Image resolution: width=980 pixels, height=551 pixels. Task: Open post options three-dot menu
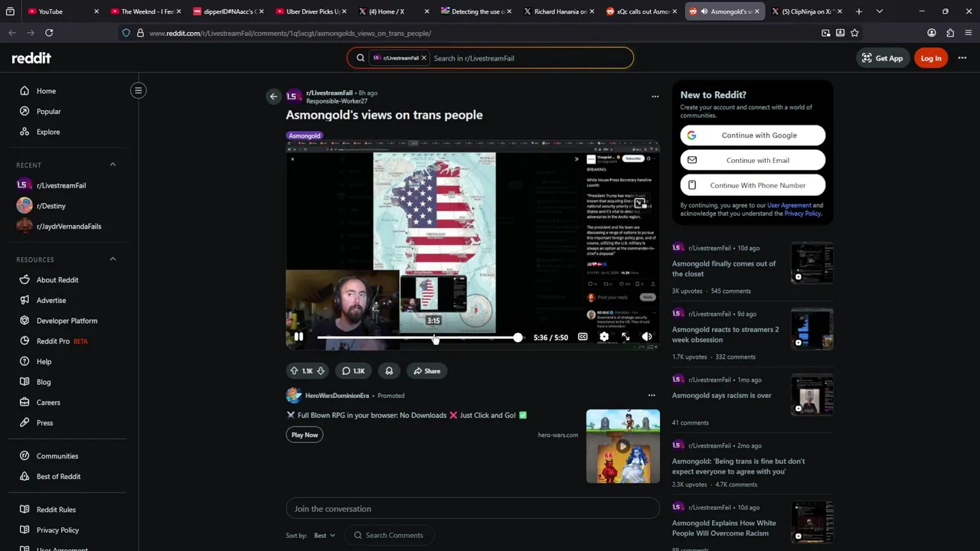point(655,96)
